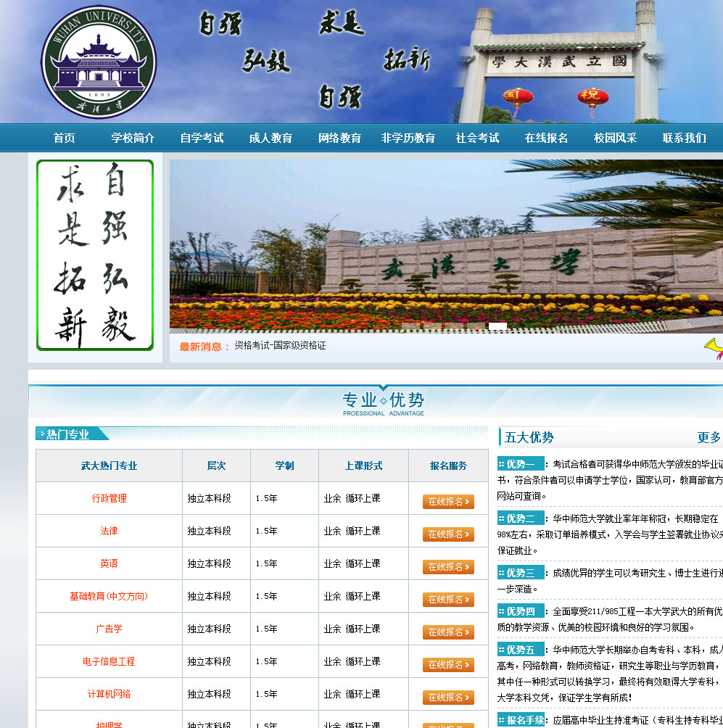Click the 上课形式 column header
The height and width of the screenshot is (728, 723).
(x=363, y=466)
